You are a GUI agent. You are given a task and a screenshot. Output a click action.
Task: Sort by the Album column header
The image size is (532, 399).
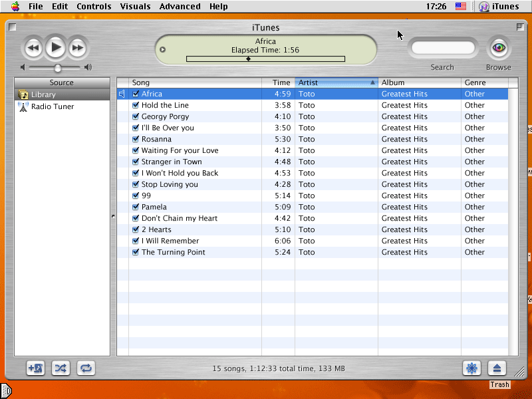coord(420,82)
